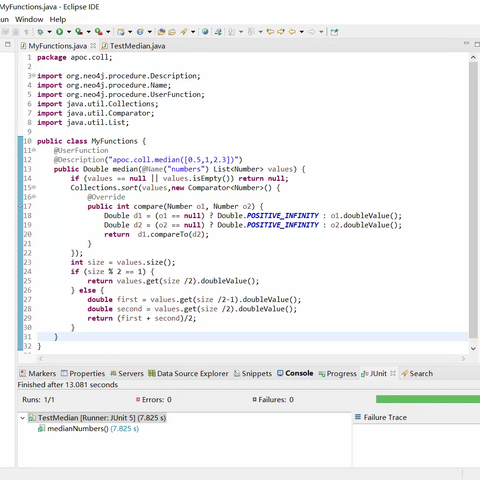
Task: Collapse the TestMedian test tree node
Action: (x=22, y=418)
